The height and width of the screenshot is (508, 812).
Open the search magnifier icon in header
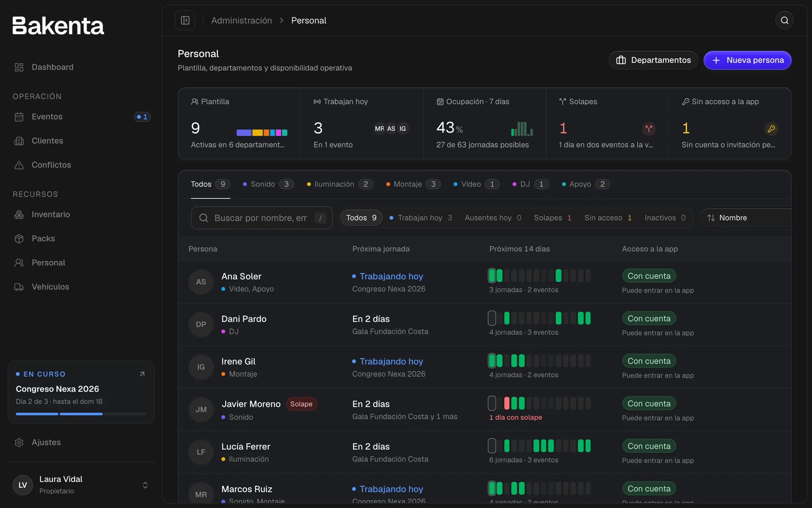tap(784, 20)
